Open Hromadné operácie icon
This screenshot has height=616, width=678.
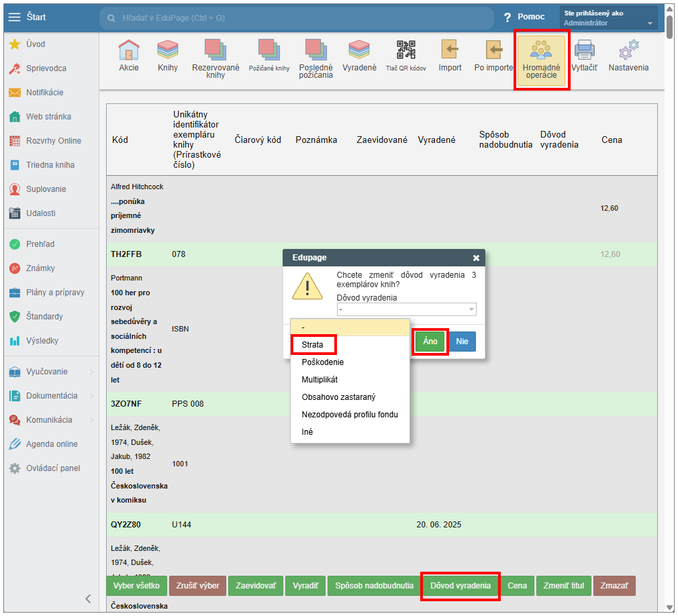click(x=542, y=50)
